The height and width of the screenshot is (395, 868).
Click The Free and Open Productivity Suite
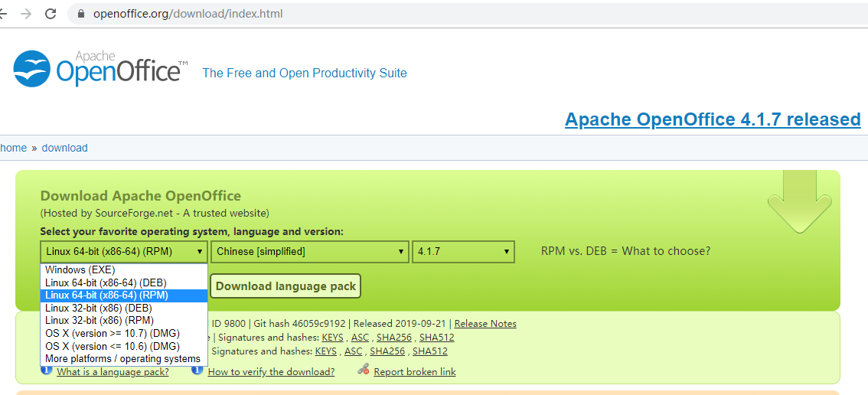coord(305,73)
